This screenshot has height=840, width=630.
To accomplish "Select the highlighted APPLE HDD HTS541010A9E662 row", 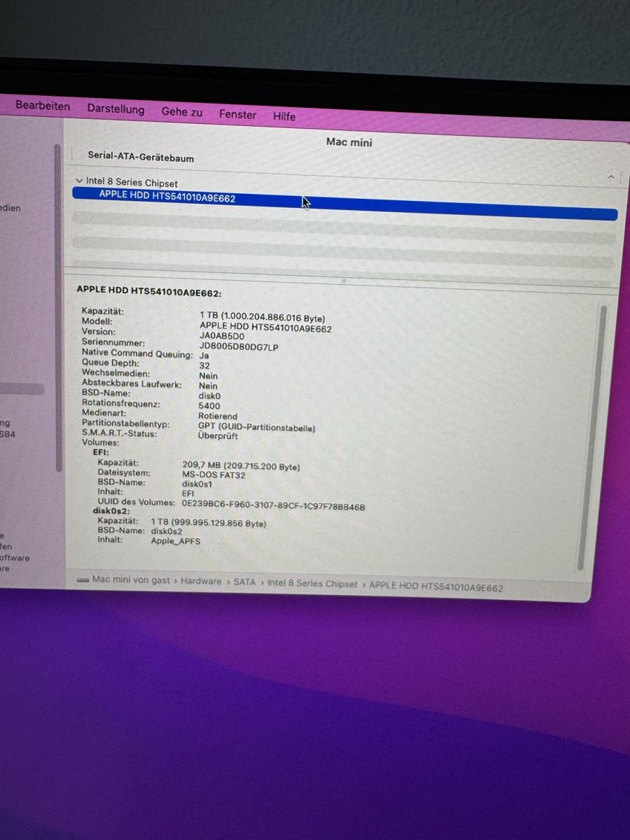I will tap(344, 204).
